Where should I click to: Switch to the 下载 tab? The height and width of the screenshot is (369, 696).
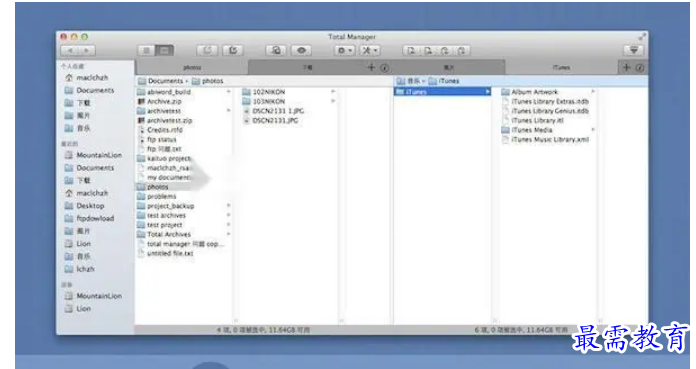tap(307, 67)
